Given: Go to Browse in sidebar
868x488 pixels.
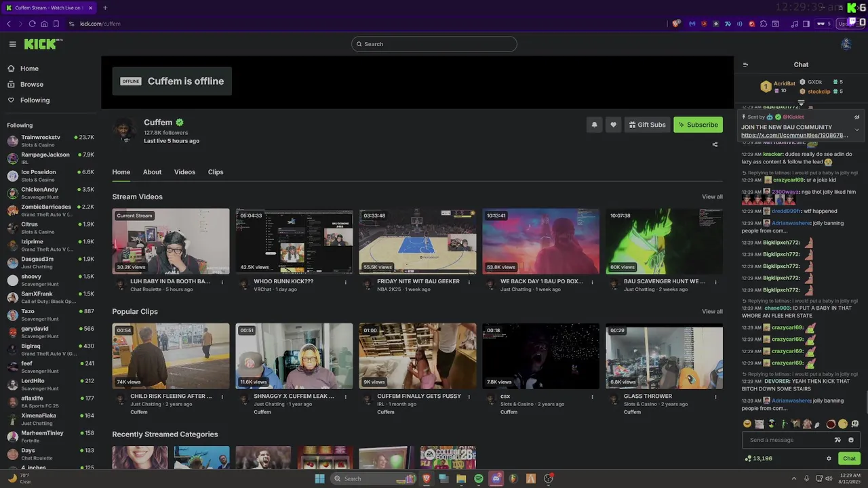Looking at the screenshot, I should pyautogui.click(x=31, y=85).
